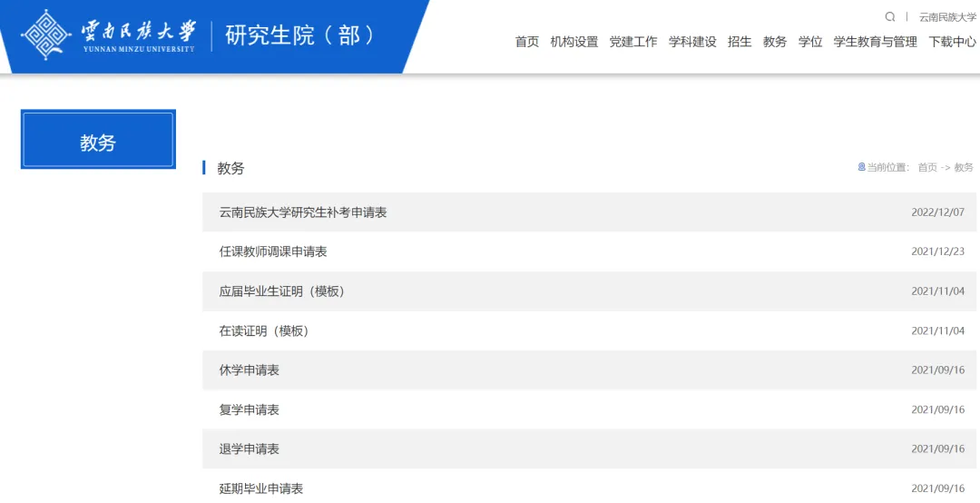The width and height of the screenshot is (980, 503).
Task: Open the 招生 menu item
Action: pyautogui.click(x=740, y=42)
